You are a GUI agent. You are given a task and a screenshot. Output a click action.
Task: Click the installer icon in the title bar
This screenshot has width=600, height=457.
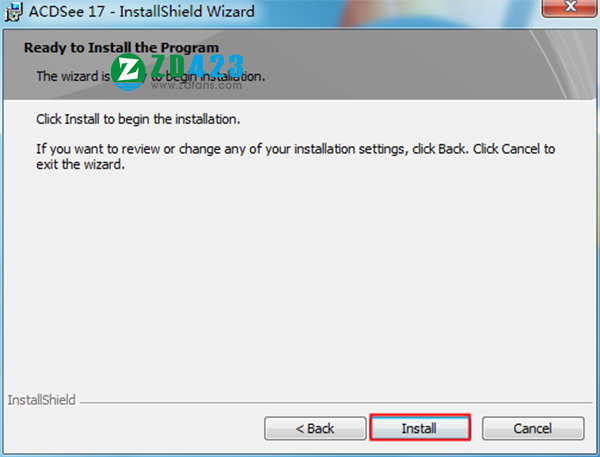[14, 12]
